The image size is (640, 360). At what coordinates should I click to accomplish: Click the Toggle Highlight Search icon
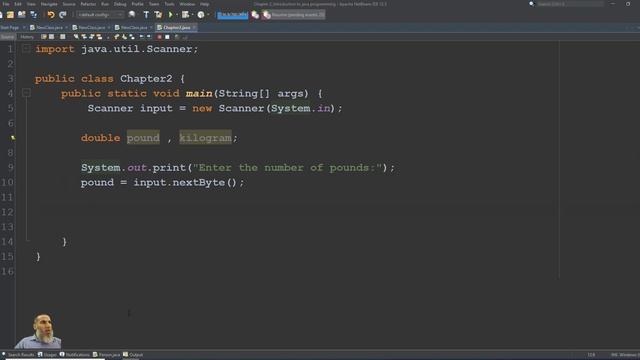click(x=99, y=37)
